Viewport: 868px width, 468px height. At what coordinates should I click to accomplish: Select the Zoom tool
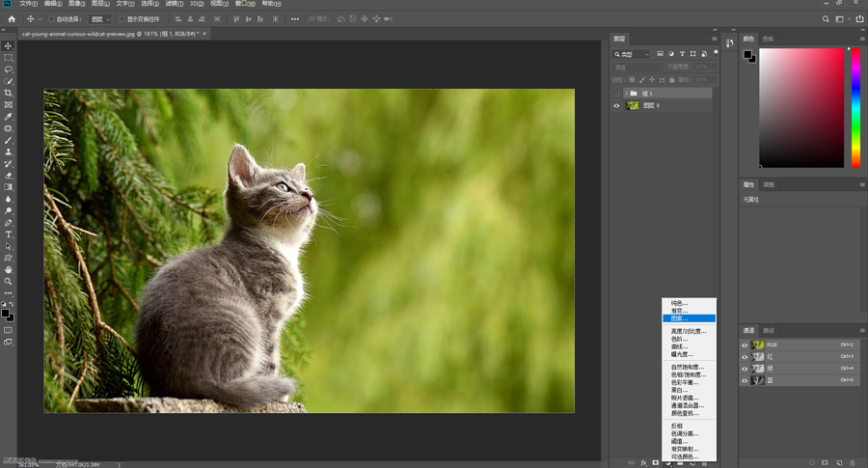9,282
